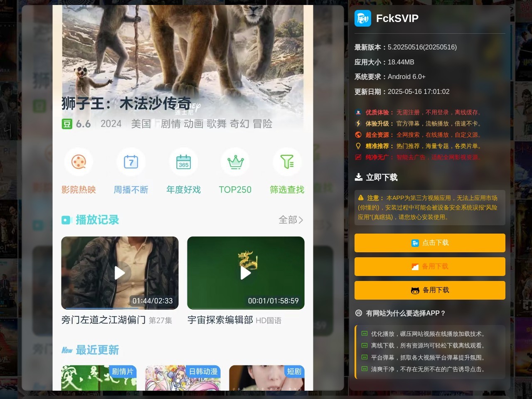Select the 筛选查找 filter funnel icon
Viewport: 532px width, 399px height.
click(287, 162)
